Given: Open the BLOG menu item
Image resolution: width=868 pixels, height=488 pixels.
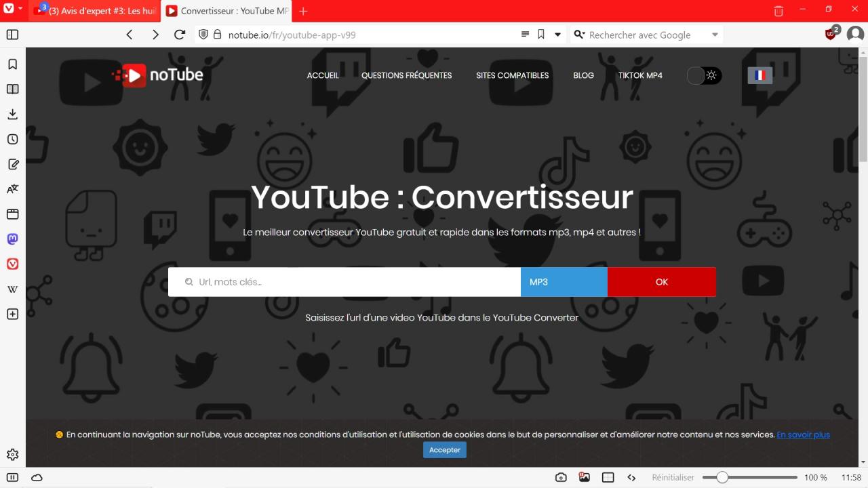Looking at the screenshot, I should tap(584, 75).
